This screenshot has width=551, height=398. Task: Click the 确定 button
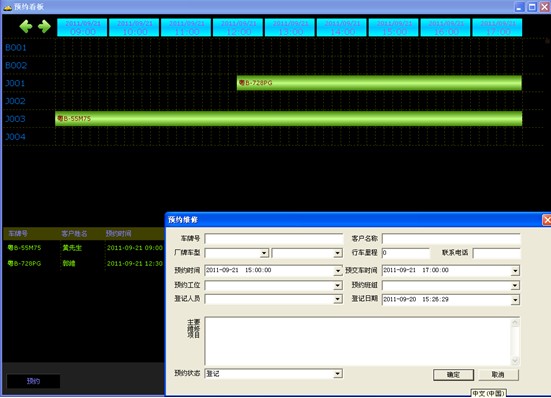453,375
